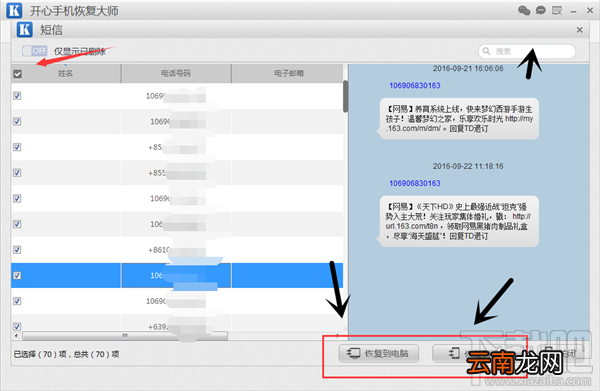This screenshot has height=391, width=600.
Task: Uncheck the second row checkbox
Action: [17, 121]
